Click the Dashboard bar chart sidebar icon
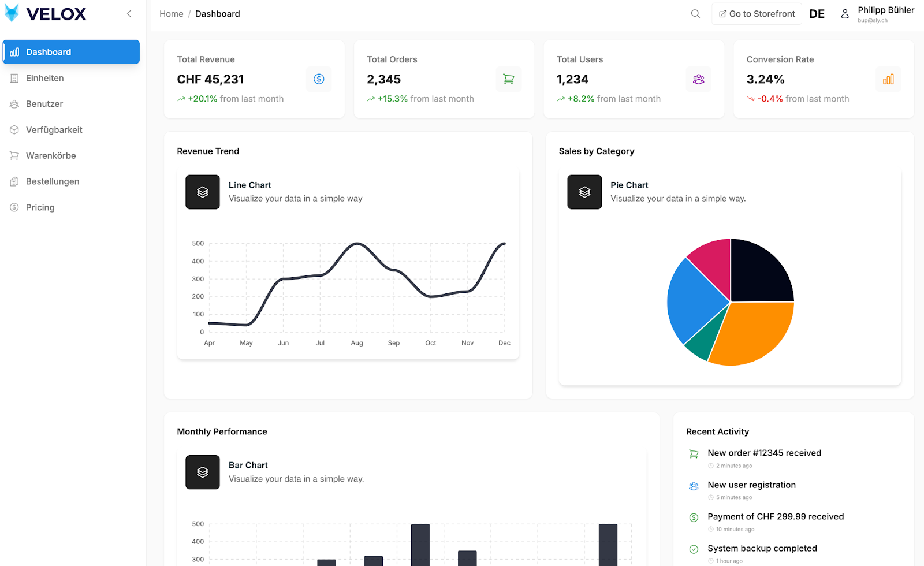Viewport: 924px width, 566px height. coord(15,52)
